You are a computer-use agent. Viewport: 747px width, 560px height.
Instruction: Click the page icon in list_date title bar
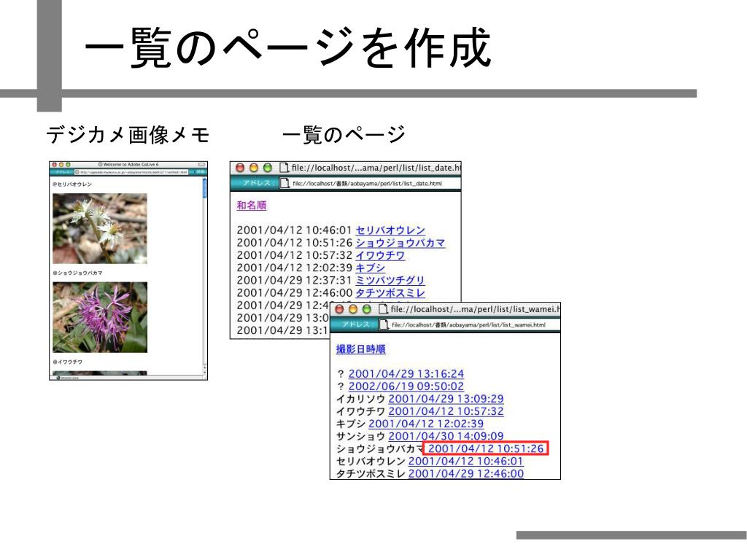coord(284,168)
